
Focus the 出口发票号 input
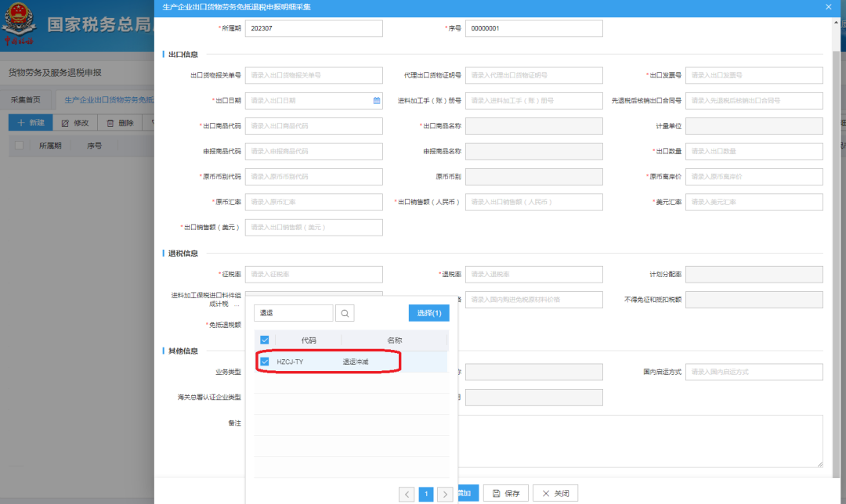click(x=754, y=75)
